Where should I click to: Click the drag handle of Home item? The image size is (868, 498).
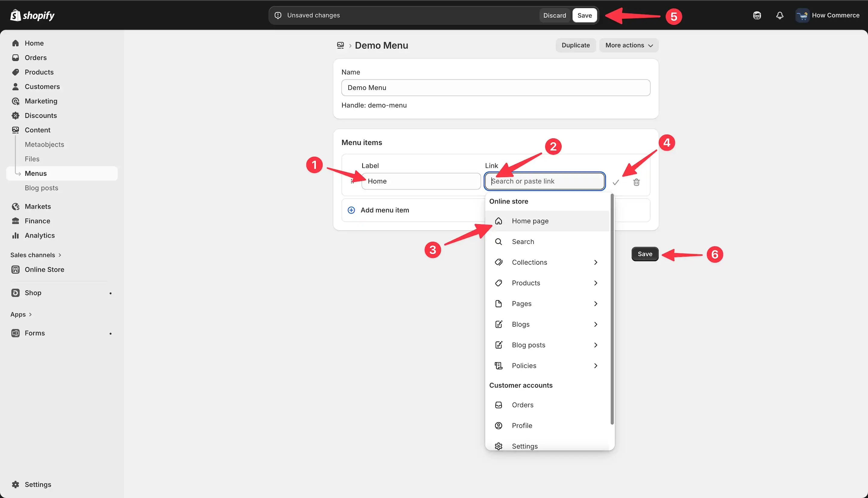click(x=352, y=181)
